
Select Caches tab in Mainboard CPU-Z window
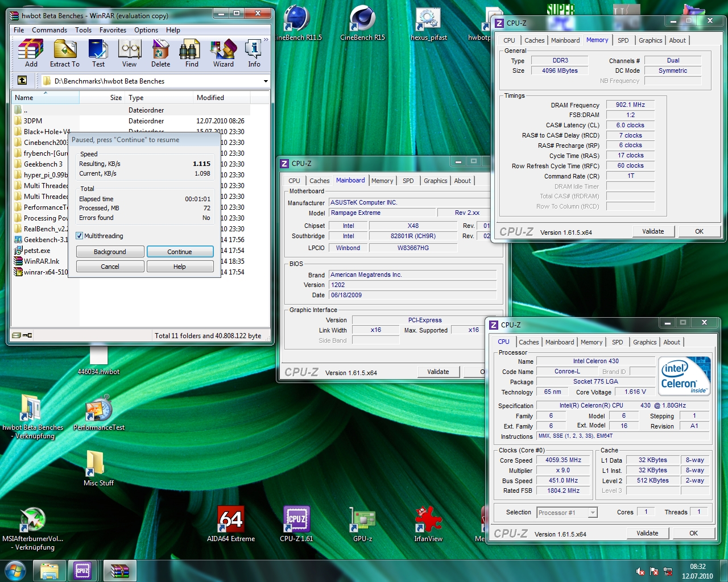(320, 181)
